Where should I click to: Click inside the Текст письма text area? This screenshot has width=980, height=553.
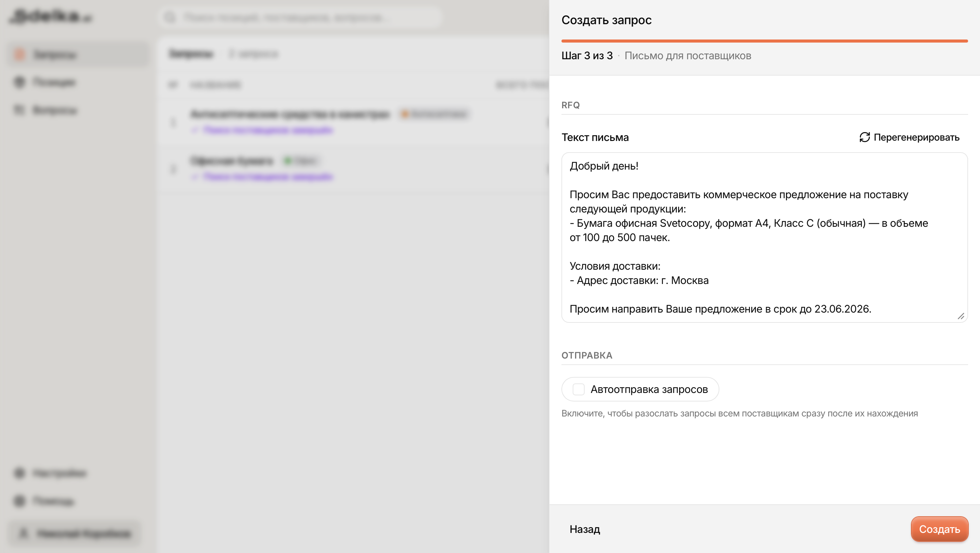pos(764,237)
